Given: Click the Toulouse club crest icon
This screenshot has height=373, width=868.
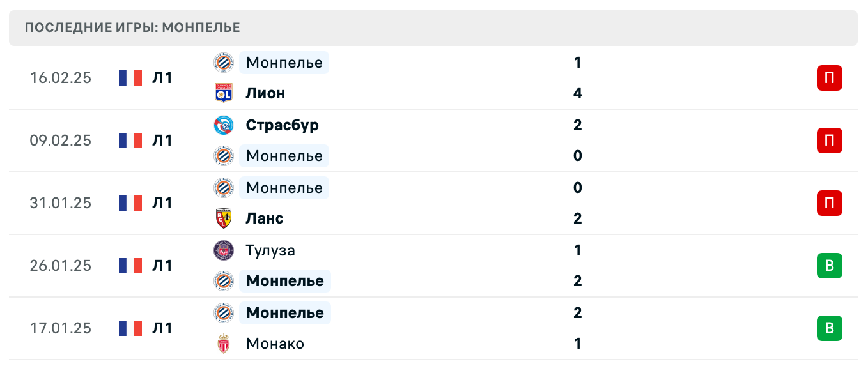Looking at the screenshot, I should tap(224, 250).
